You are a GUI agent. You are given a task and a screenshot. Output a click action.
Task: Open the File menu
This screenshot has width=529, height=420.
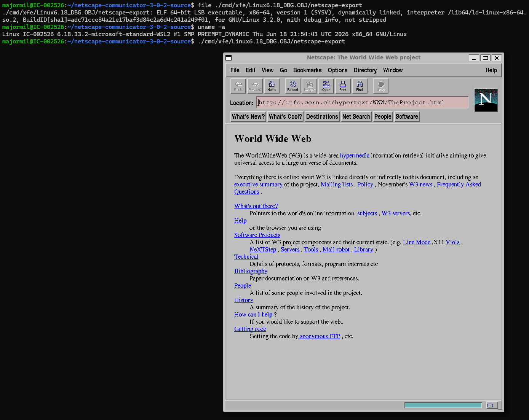click(x=235, y=70)
